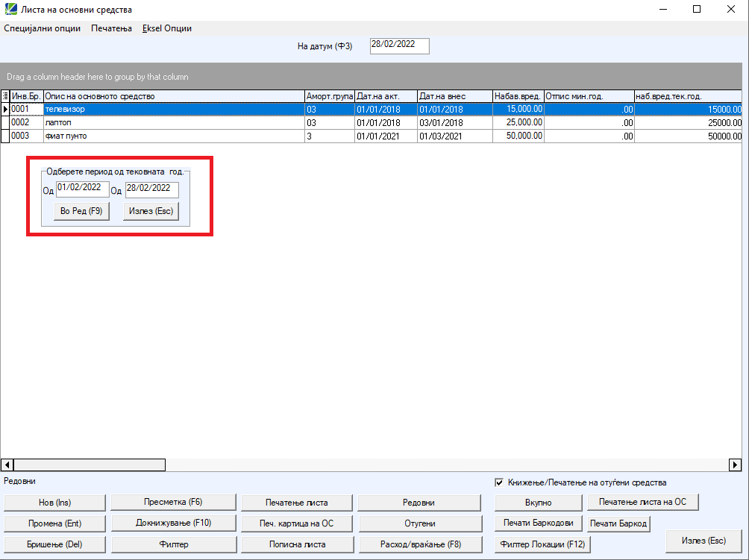This screenshot has width=749, height=560.
Task: Click the Отуѓени button
Action: [x=420, y=523]
